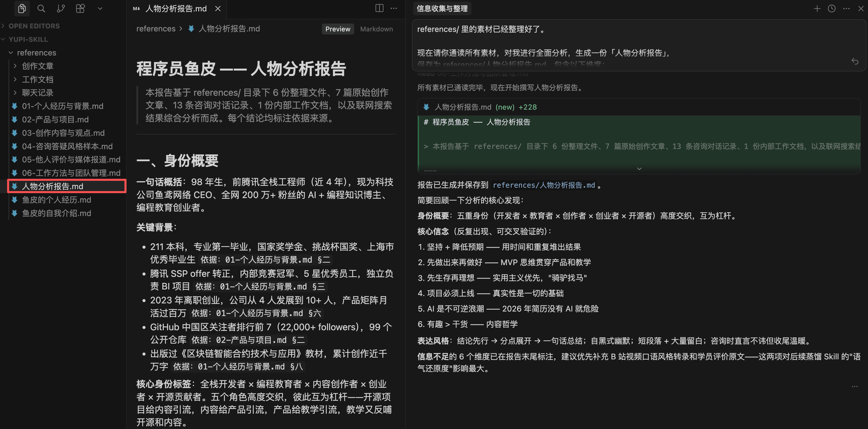The width and height of the screenshot is (868, 429).
Task: Open sidebar views dropdown chevron
Action: coord(100,8)
